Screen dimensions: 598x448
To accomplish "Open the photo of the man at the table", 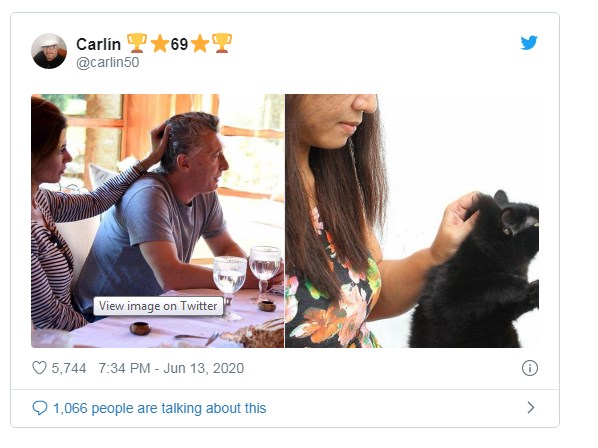I will coord(158,221).
